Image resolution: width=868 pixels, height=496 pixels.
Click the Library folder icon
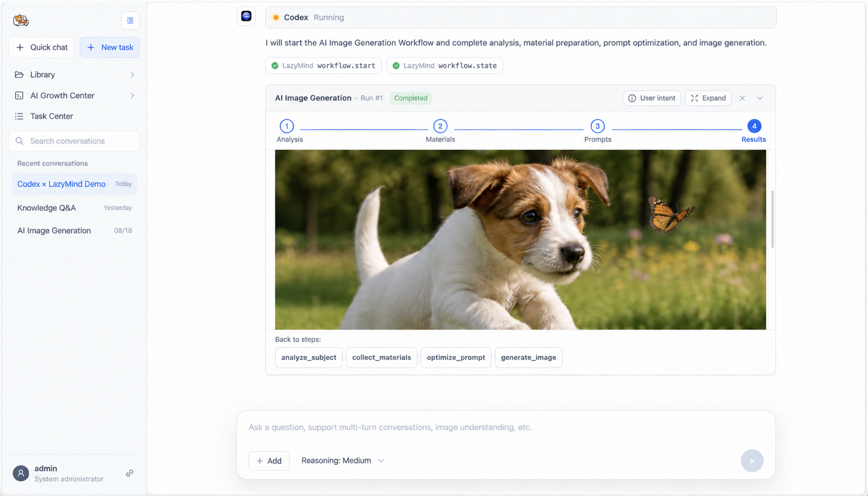pos(19,75)
